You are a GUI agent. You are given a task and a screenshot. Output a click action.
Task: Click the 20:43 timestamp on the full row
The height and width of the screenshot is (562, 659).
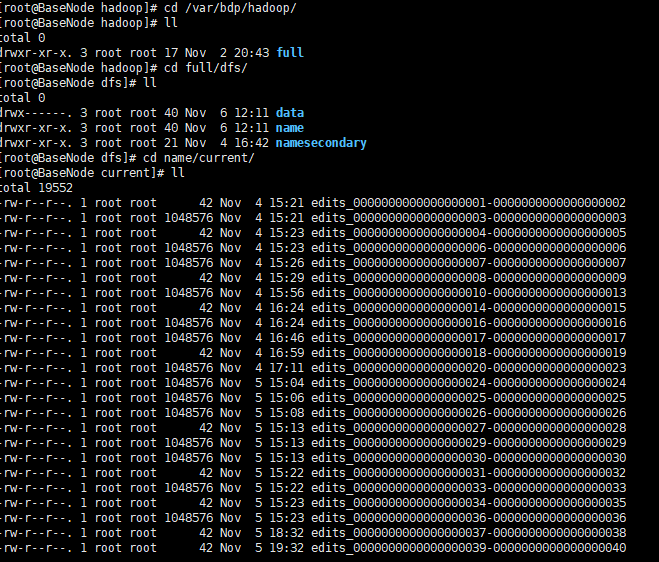[x=251, y=53]
